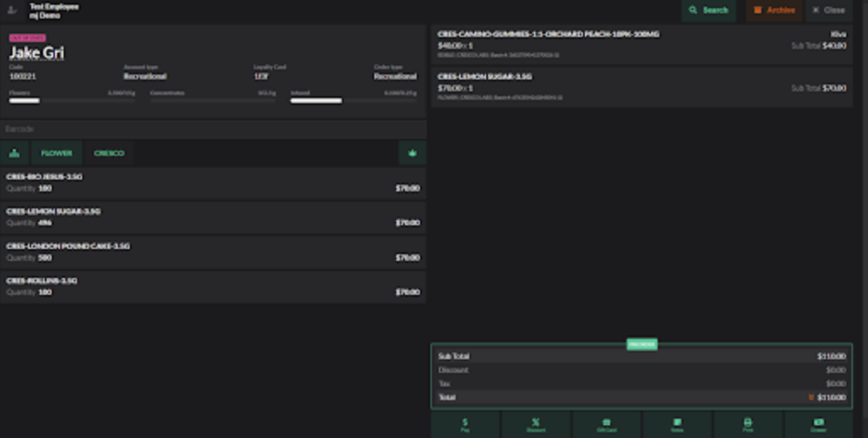868x438 pixels.
Task: Open the Notes icon button
Action: click(677, 424)
